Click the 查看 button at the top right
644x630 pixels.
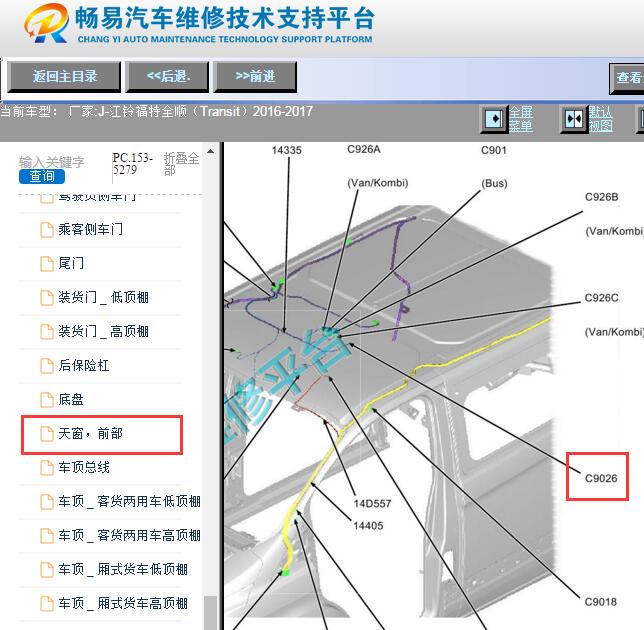pyautogui.click(x=627, y=78)
